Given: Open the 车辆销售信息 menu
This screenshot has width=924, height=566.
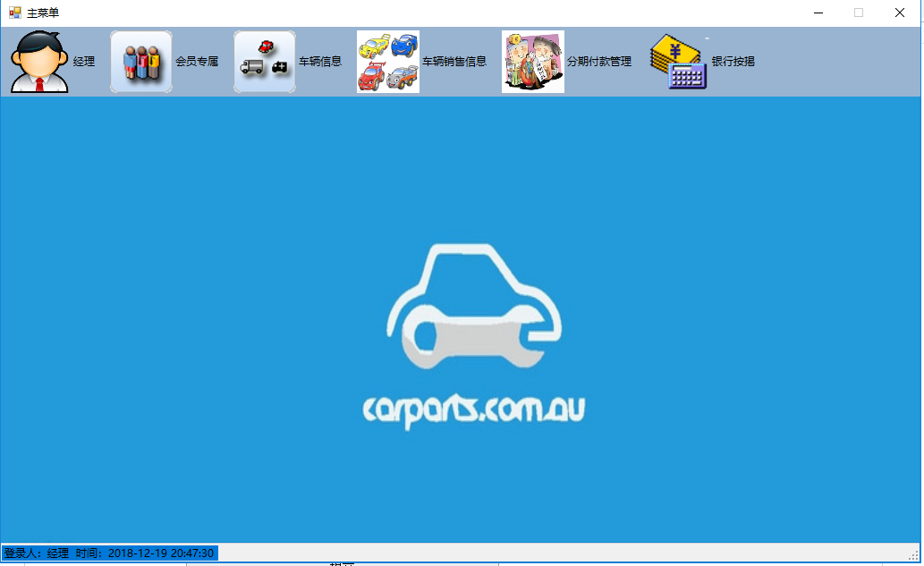Looking at the screenshot, I should pyautogui.click(x=454, y=62).
